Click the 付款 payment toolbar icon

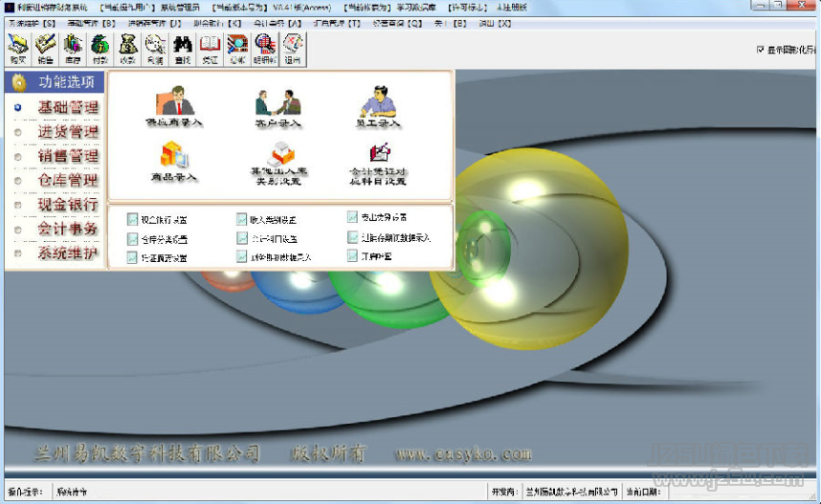point(100,49)
